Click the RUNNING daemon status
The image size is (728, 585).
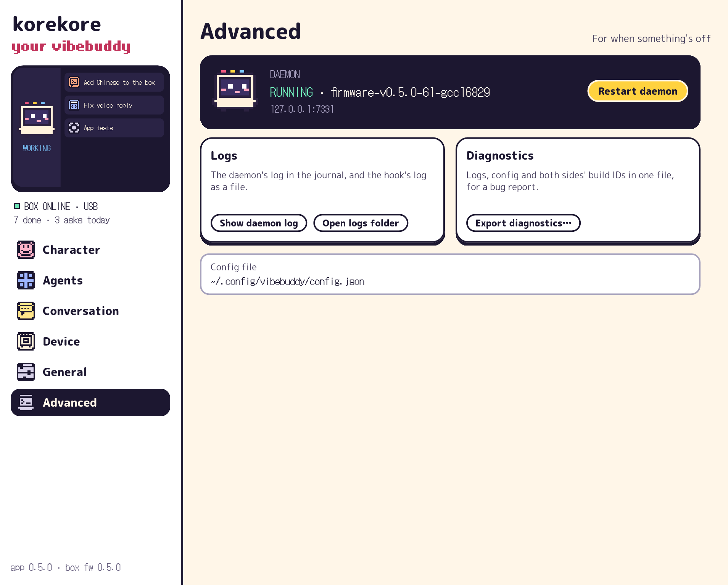click(291, 92)
